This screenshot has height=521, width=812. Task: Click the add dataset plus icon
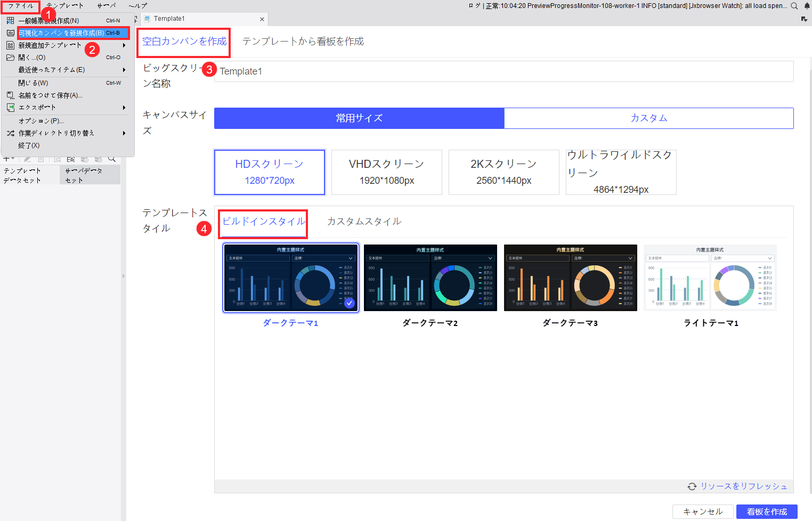click(x=7, y=159)
